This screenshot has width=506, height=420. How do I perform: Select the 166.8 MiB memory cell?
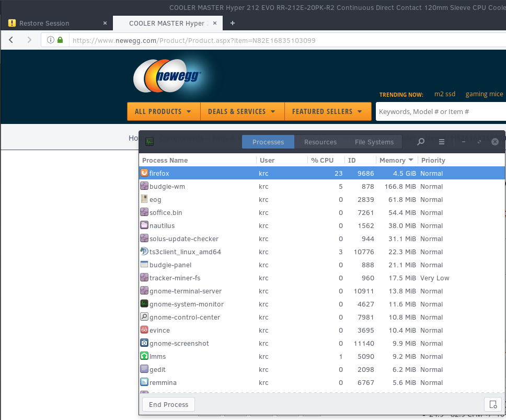[400, 187]
